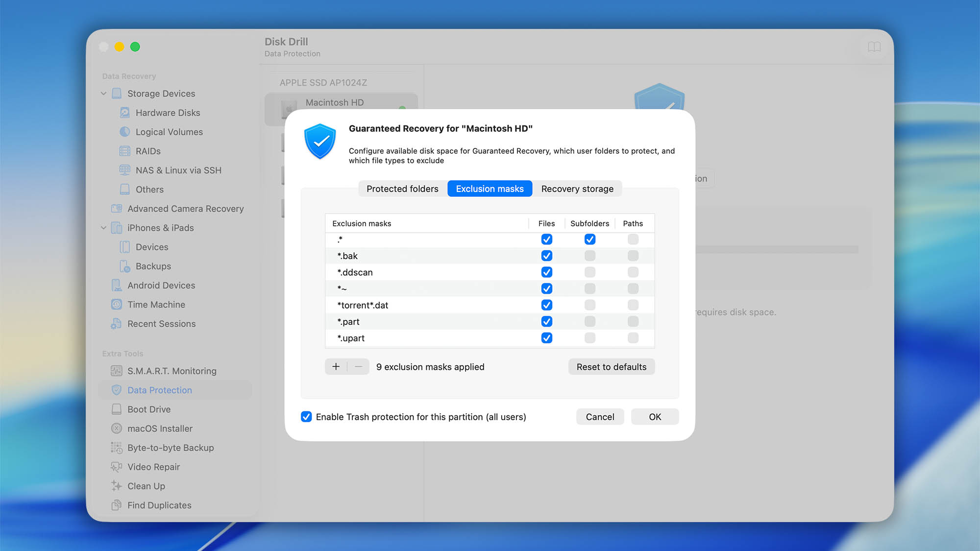980x551 pixels.
Task: Click Cancel in the dialog
Action: 600,417
